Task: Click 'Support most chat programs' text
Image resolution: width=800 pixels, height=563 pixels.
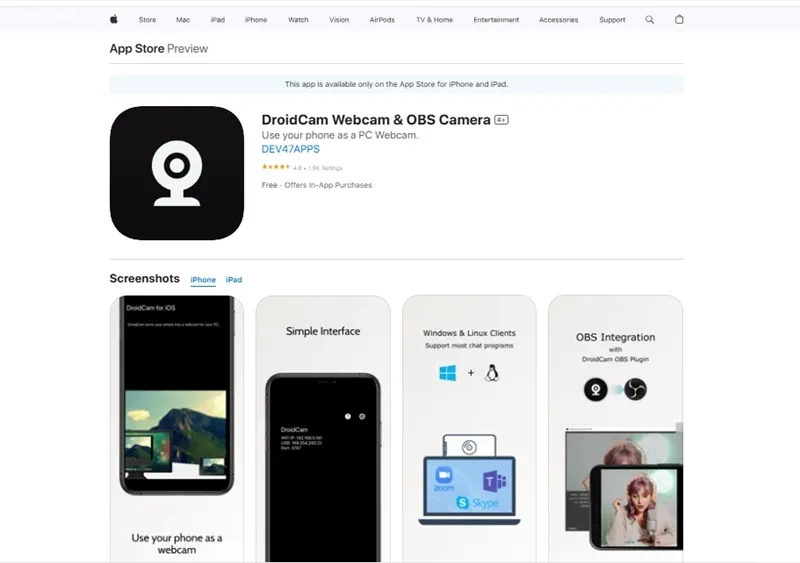Action: (x=469, y=346)
